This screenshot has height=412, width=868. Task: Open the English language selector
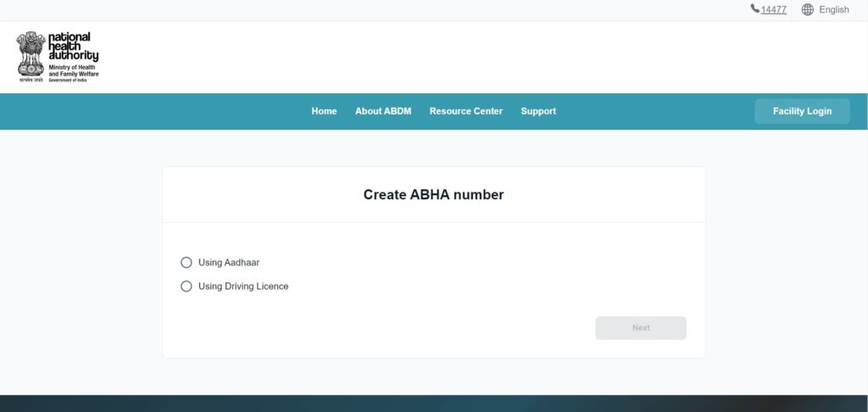point(826,9)
